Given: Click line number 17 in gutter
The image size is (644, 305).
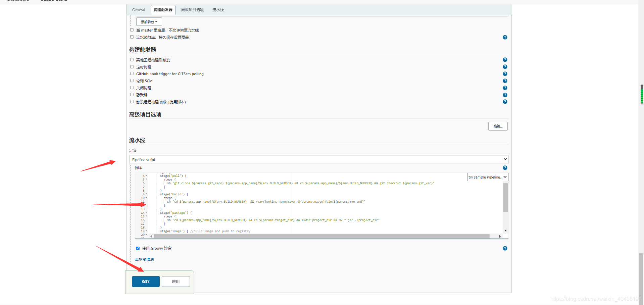Looking at the screenshot, I should [143, 224].
